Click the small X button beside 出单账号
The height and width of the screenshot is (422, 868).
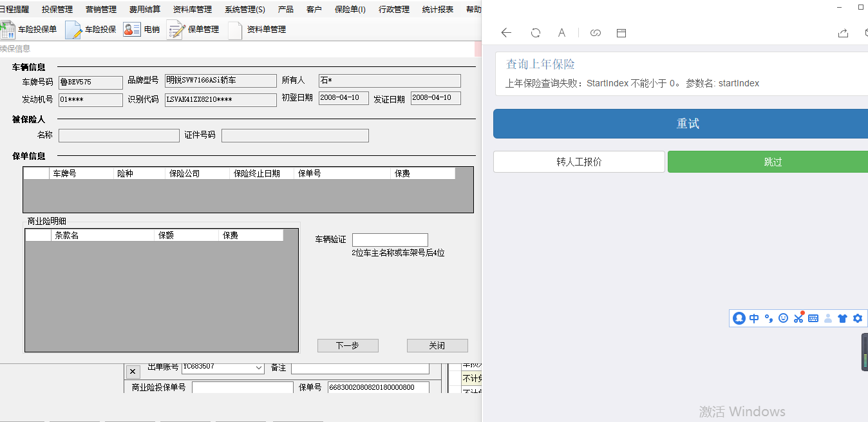(x=131, y=372)
